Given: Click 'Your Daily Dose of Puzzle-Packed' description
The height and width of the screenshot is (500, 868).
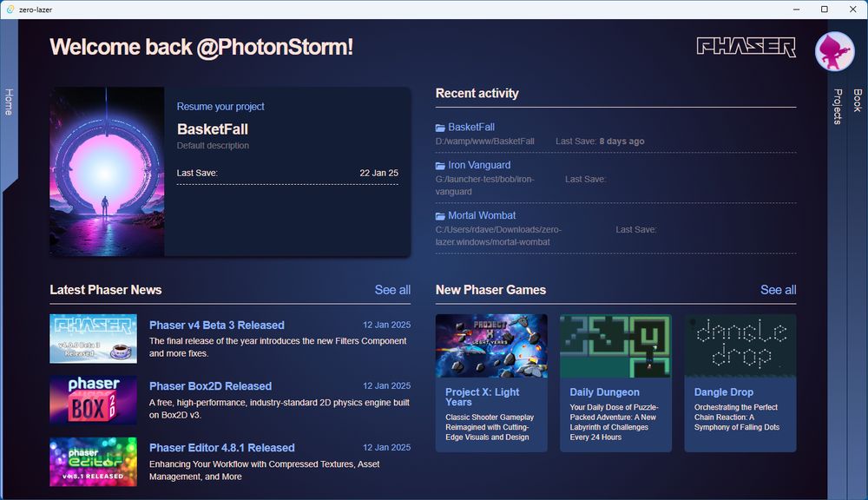Looking at the screenshot, I should tap(614, 422).
